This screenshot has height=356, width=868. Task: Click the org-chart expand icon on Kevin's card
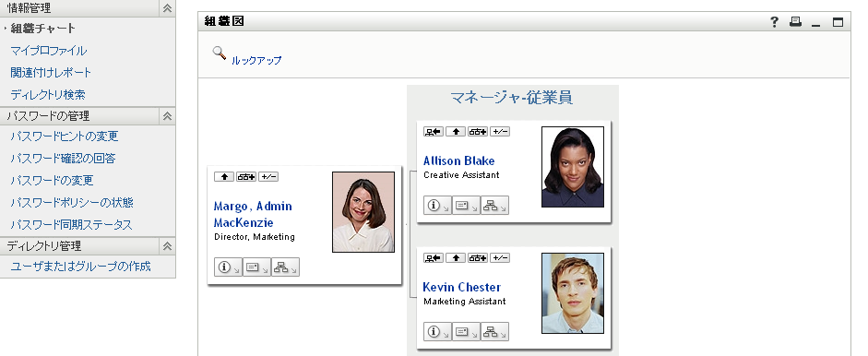(477, 257)
